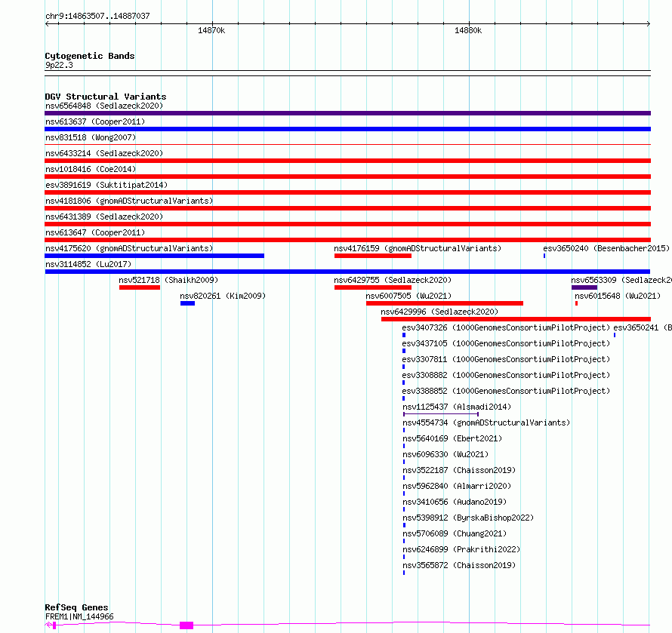The image size is (672, 633).
Task: Open esv3388852 (1000GenomesConsortiumPilotProject) label
Action: pos(506,391)
